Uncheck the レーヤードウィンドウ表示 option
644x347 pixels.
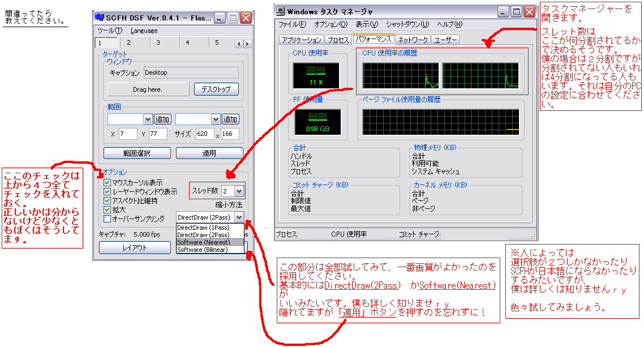pos(108,192)
